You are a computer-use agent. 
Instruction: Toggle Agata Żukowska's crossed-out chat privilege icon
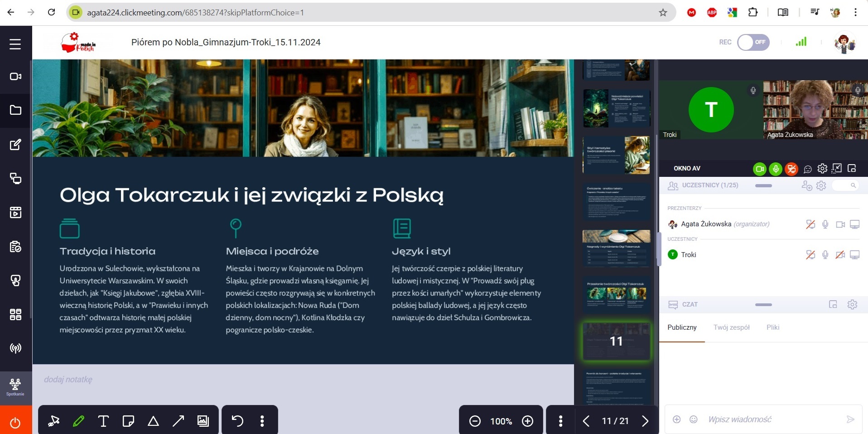pyautogui.click(x=810, y=224)
